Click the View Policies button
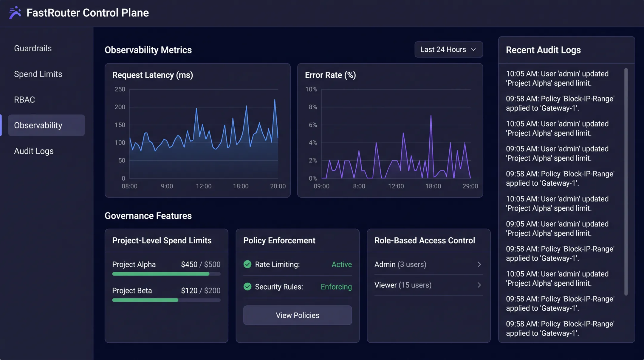This screenshot has width=644, height=360. point(298,315)
